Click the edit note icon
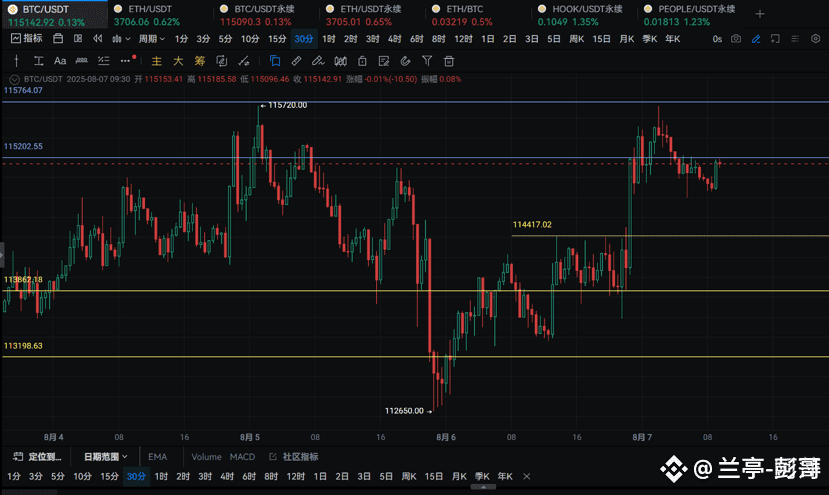The width and height of the screenshot is (829, 495). pyautogui.click(x=384, y=61)
